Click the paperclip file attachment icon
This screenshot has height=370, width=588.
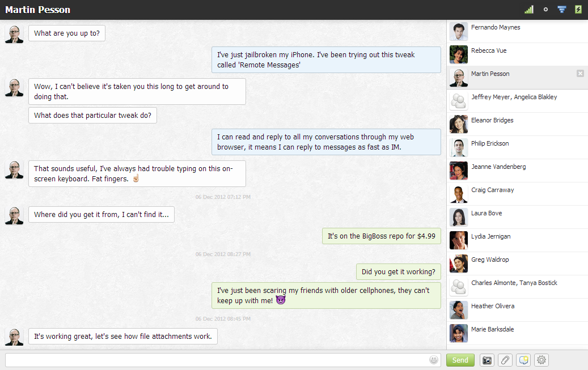505,360
